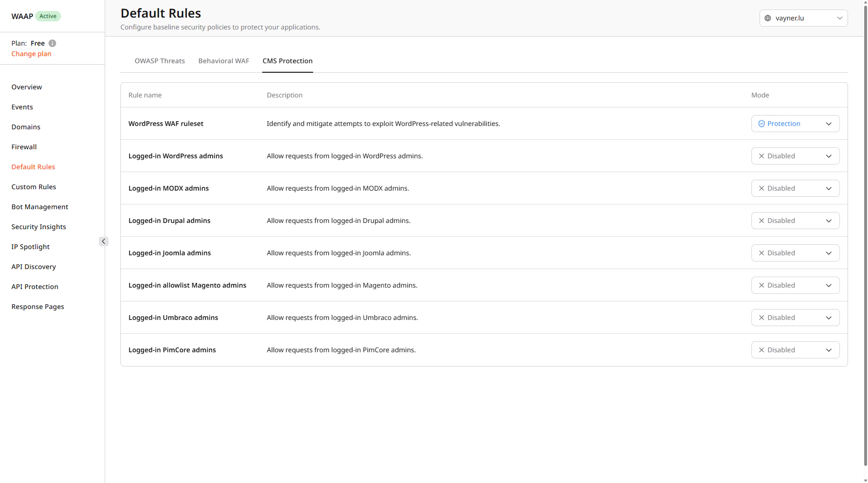This screenshot has height=483, width=868.
Task: Navigate to Bot Management in the sidebar
Action: (x=39, y=206)
